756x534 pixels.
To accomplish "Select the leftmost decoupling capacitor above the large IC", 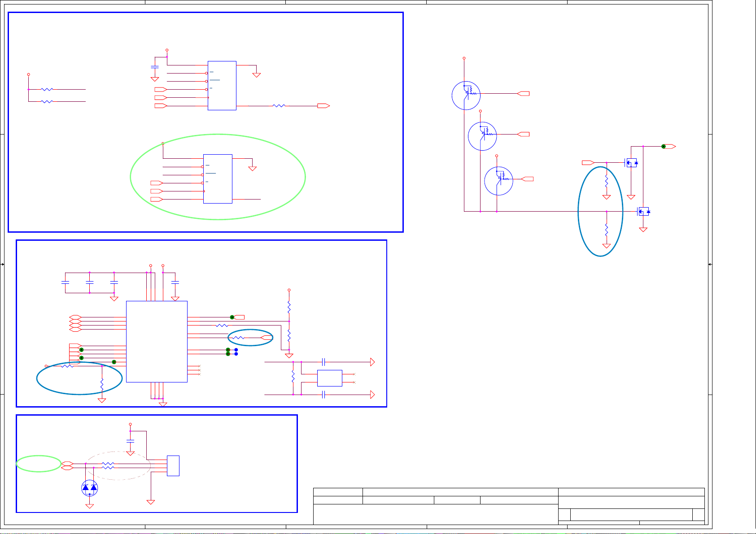I will 65,282.
